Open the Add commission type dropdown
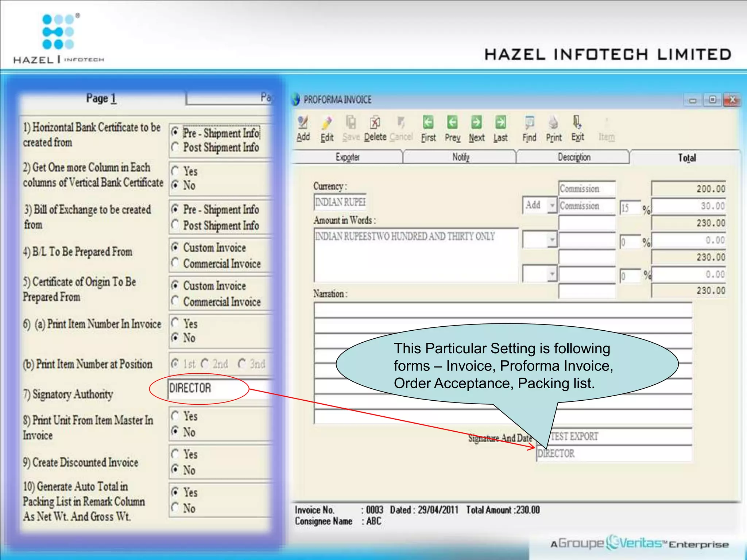Viewport: 747px width, 560px height. tap(552, 205)
